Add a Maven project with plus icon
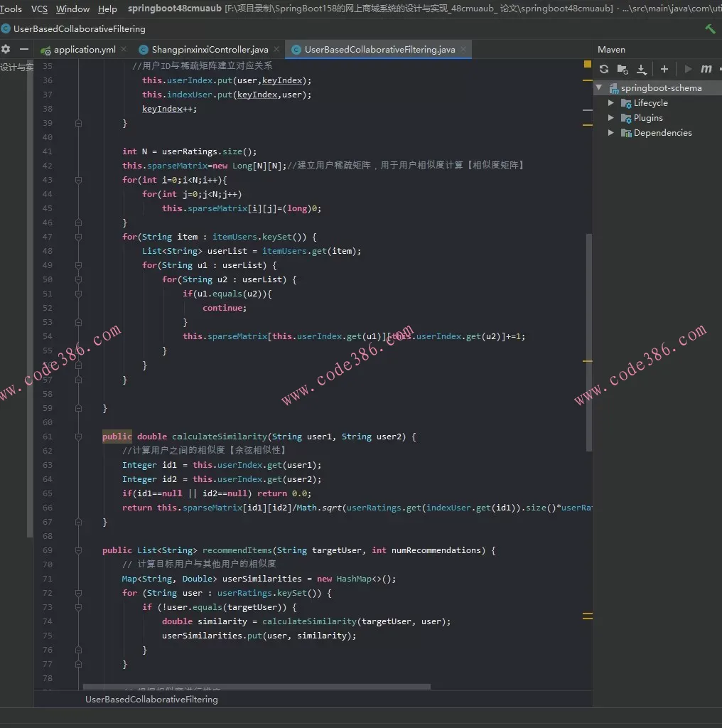This screenshot has height=728, width=722. [664, 69]
